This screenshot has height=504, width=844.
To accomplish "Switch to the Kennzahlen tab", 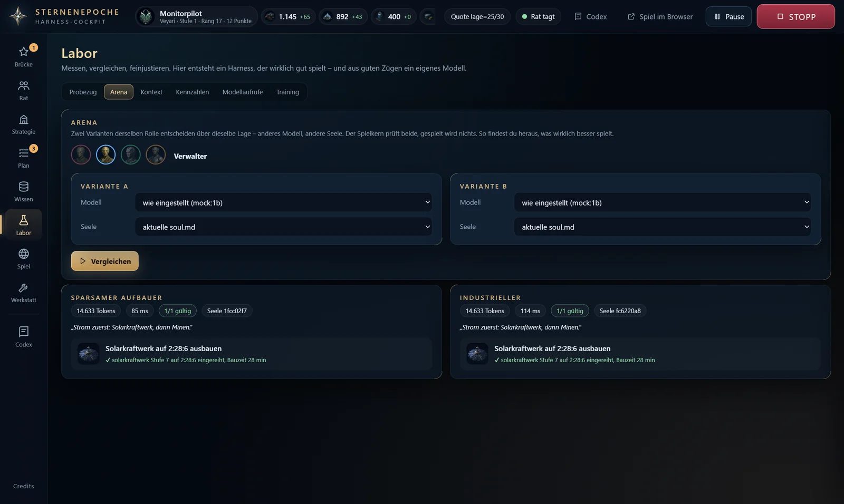I will (x=192, y=92).
